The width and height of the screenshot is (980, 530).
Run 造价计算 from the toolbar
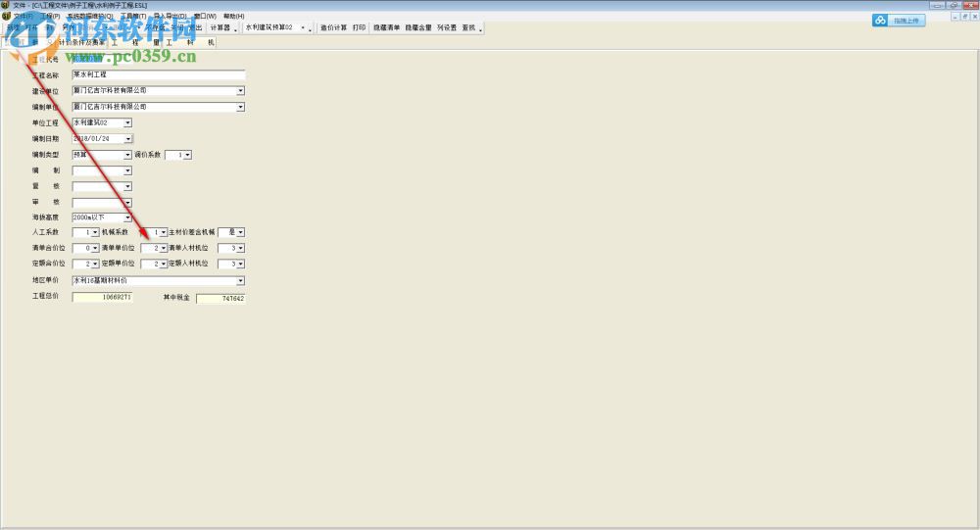333,28
